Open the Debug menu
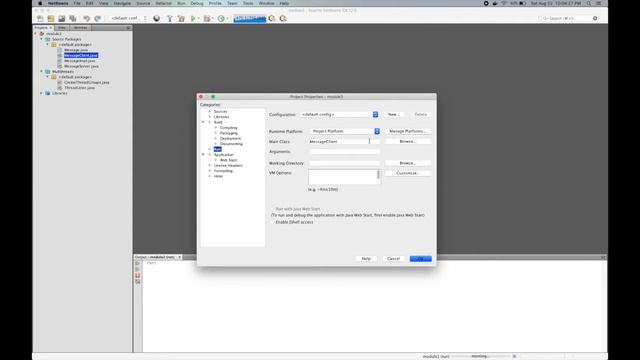The image size is (640, 360). click(197, 3)
